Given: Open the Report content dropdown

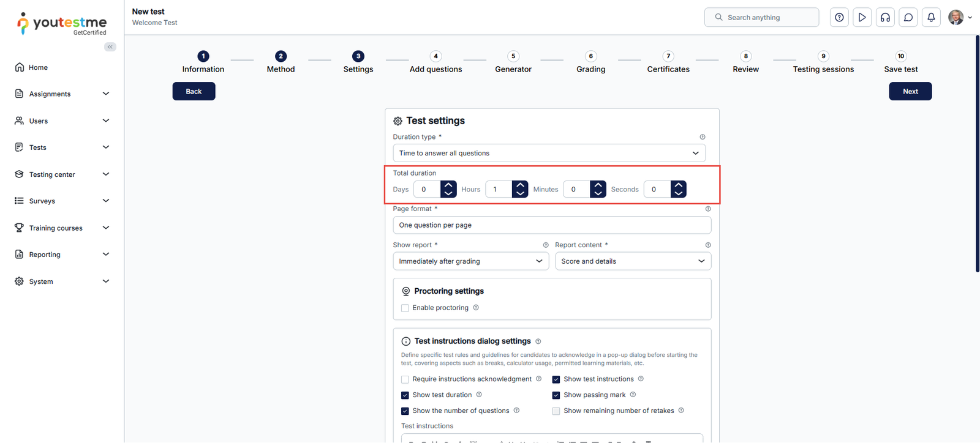Looking at the screenshot, I should [x=632, y=261].
